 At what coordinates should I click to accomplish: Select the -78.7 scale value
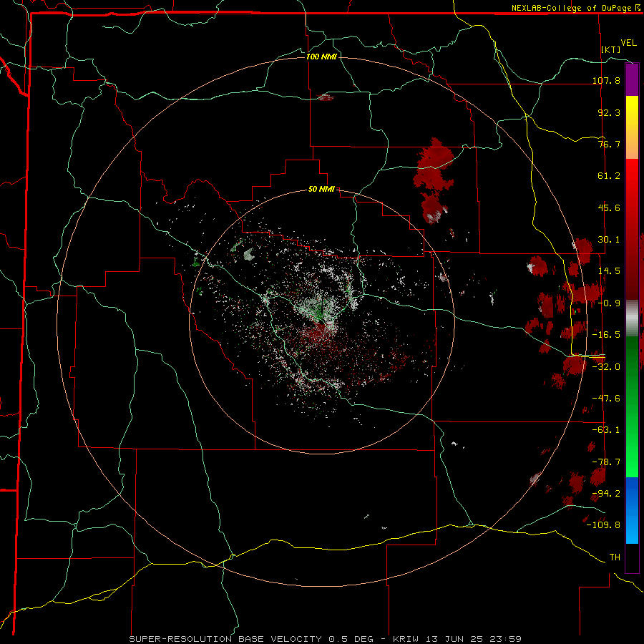(606, 462)
